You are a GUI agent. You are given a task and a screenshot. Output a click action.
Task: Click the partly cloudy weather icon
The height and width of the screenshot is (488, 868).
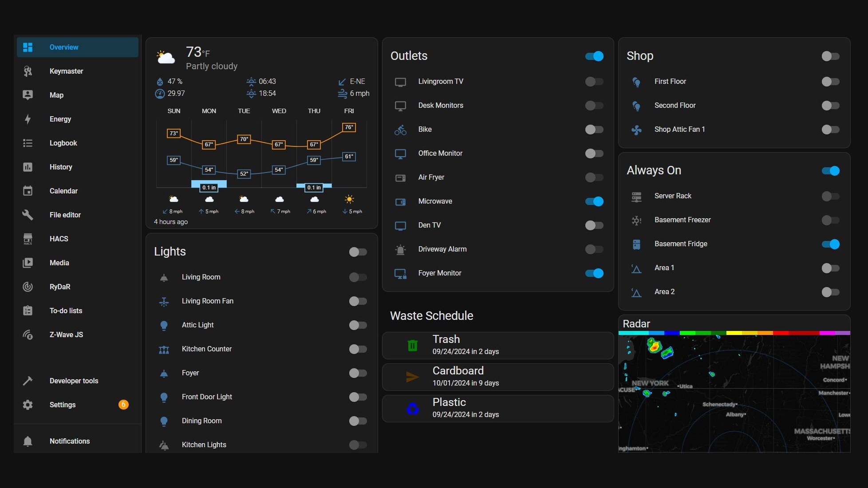(x=166, y=57)
